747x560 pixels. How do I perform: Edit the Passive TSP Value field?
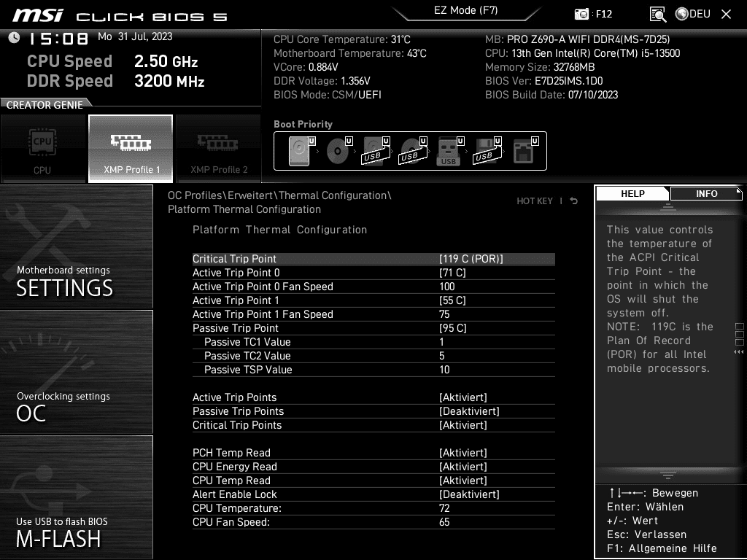373,370
